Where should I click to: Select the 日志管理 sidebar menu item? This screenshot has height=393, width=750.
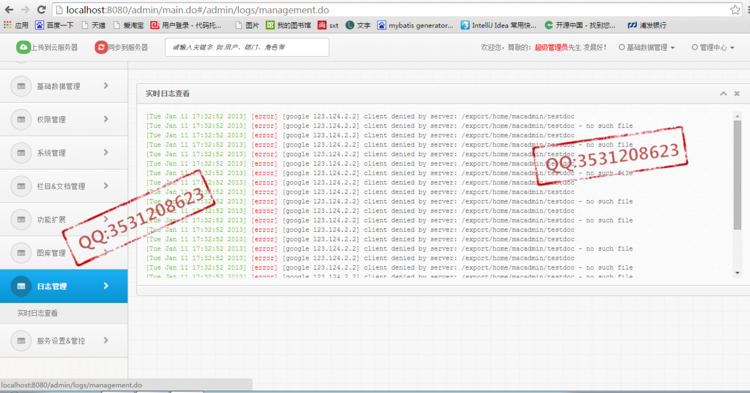coord(64,286)
